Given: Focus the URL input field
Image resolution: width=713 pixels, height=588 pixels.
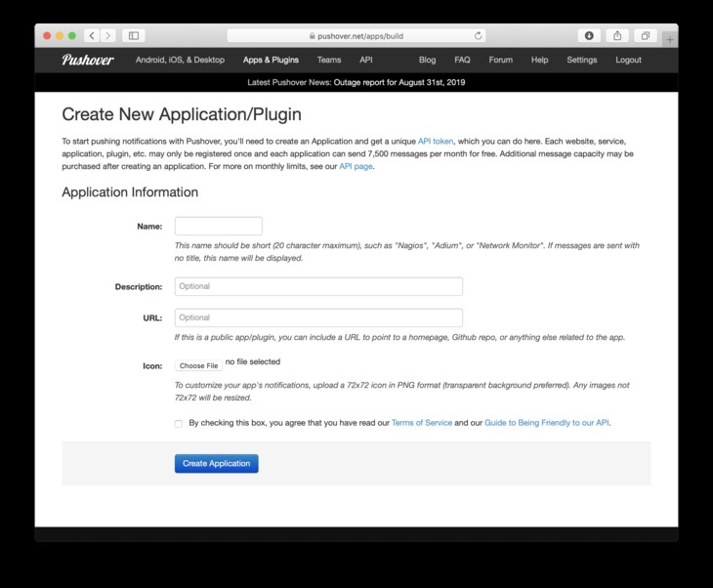Looking at the screenshot, I should pyautogui.click(x=318, y=317).
